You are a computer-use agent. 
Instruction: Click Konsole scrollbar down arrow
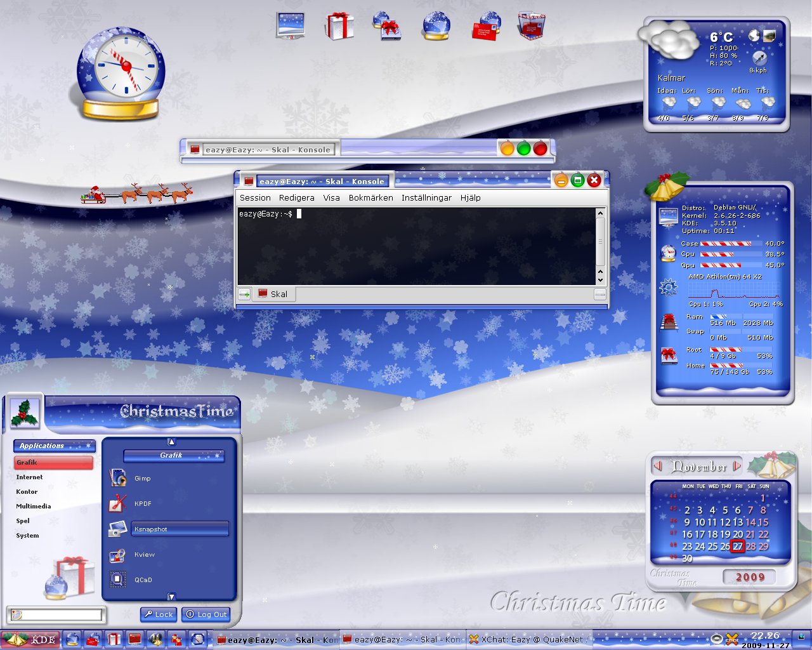(x=600, y=280)
